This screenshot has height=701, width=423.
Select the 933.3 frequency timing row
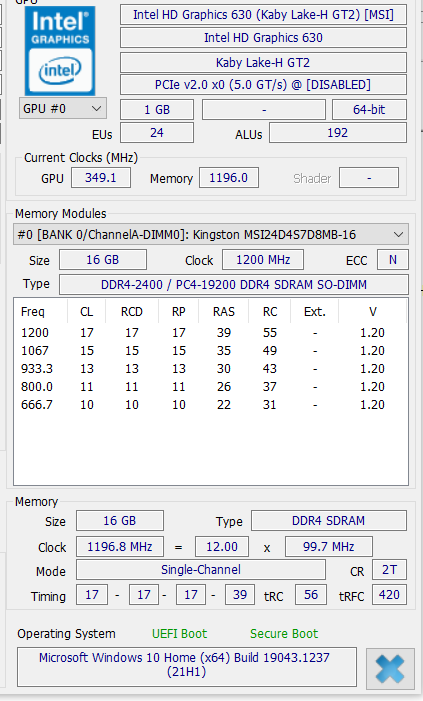211,368
